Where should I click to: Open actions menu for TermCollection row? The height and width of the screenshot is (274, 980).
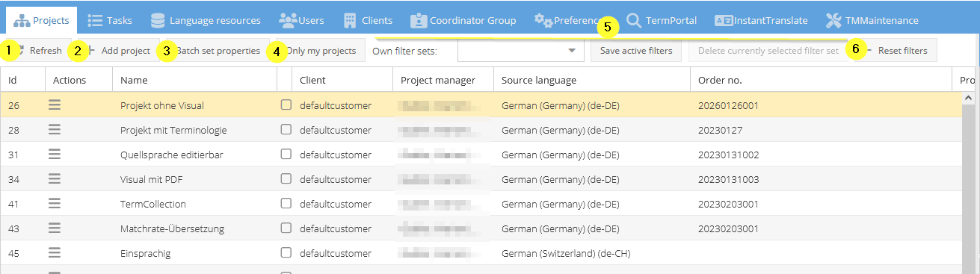tap(55, 204)
